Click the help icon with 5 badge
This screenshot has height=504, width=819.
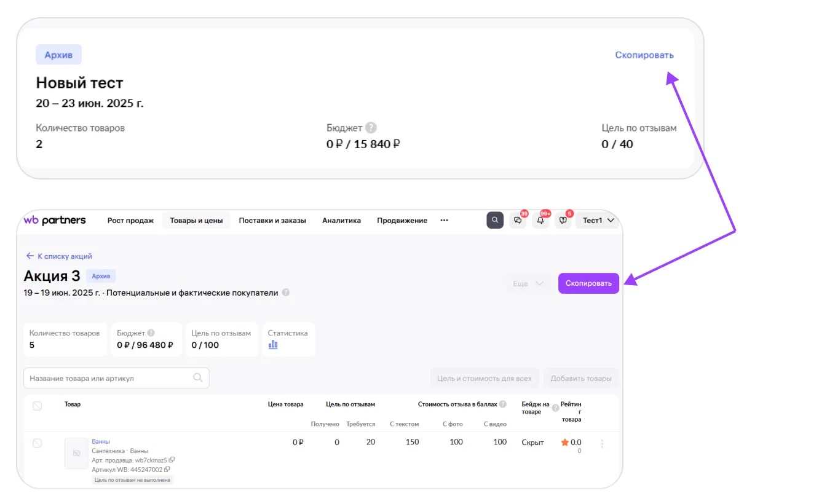click(563, 220)
